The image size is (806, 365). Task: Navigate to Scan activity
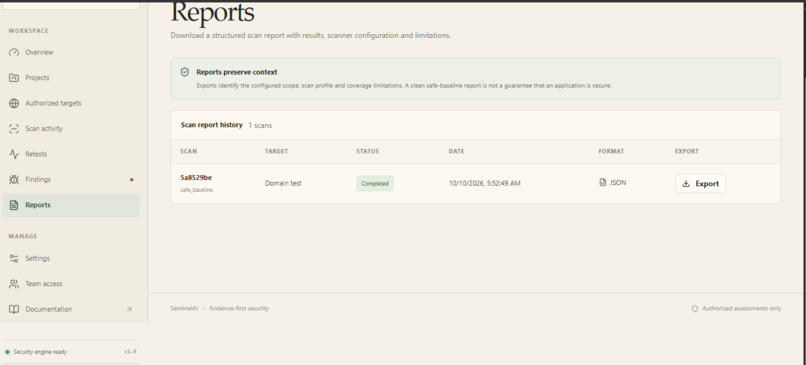click(x=70, y=129)
